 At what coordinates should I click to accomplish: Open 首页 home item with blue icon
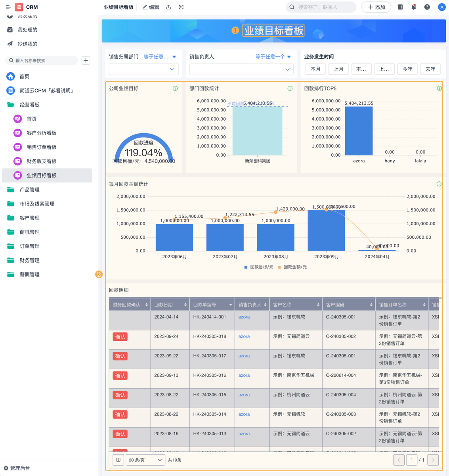[47, 77]
